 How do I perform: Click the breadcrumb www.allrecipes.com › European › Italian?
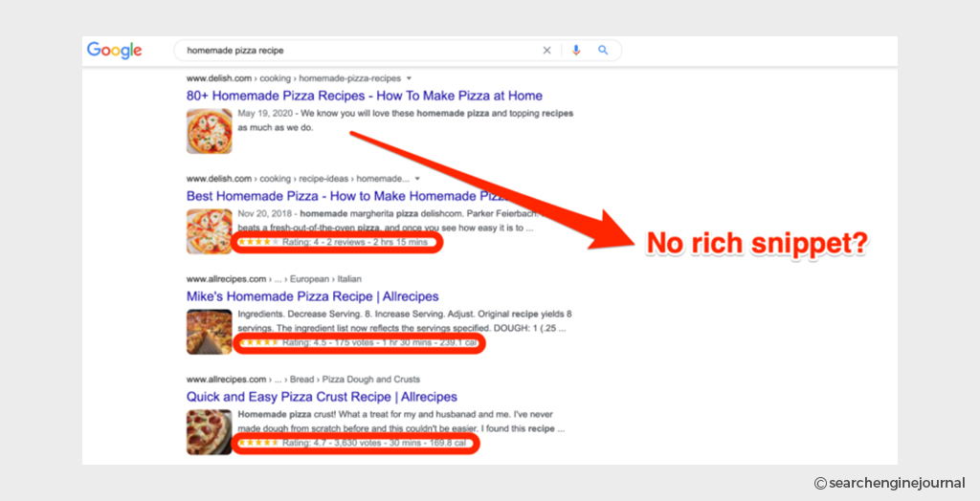(274, 279)
